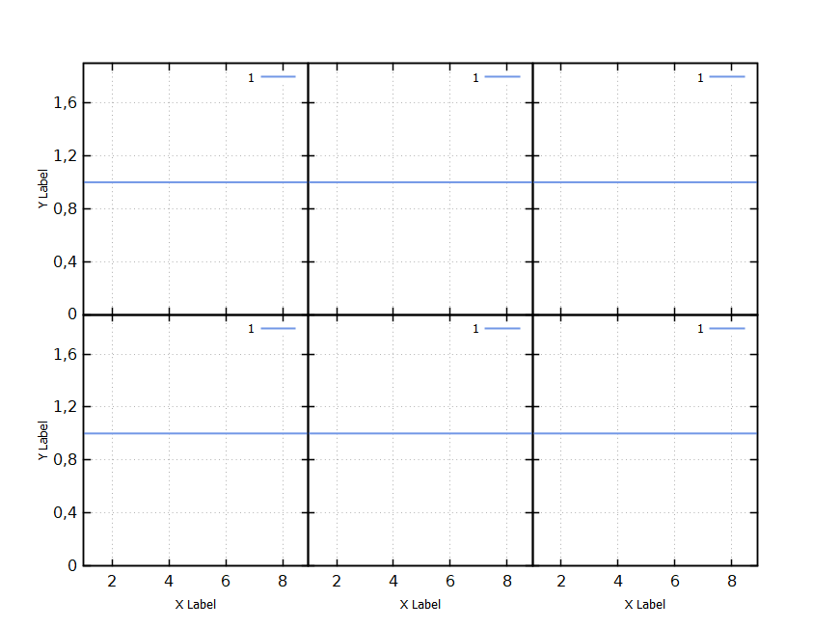The width and height of the screenshot is (840, 628).
Task: Click x-axis tick 6 under the middle column
Action: [x=450, y=581]
